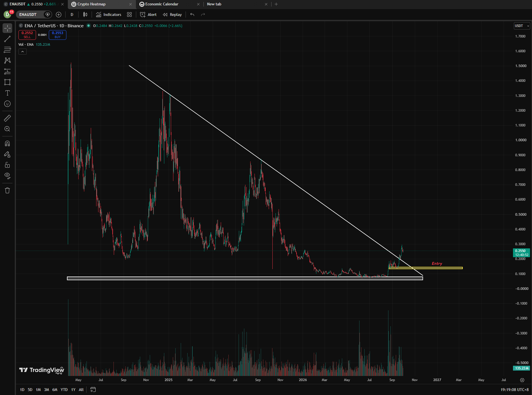The image size is (532, 395).
Task: Open the Go to date calendar icon
Action: coord(93,390)
